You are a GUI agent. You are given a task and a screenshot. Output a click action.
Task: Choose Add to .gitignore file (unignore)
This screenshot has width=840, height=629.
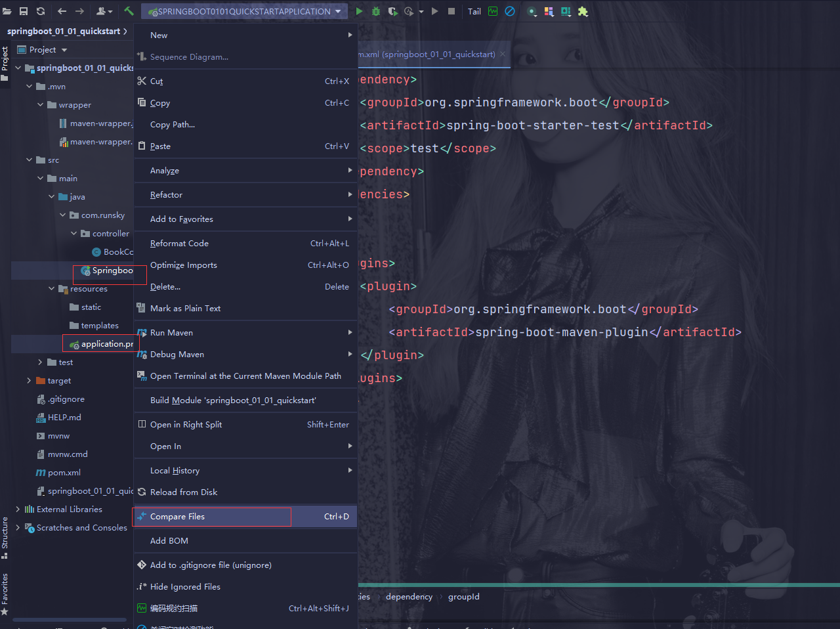coord(245,565)
